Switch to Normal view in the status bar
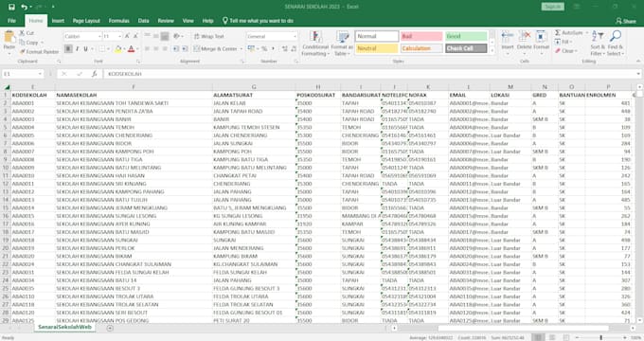 pyautogui.click(x=539, y=338)
